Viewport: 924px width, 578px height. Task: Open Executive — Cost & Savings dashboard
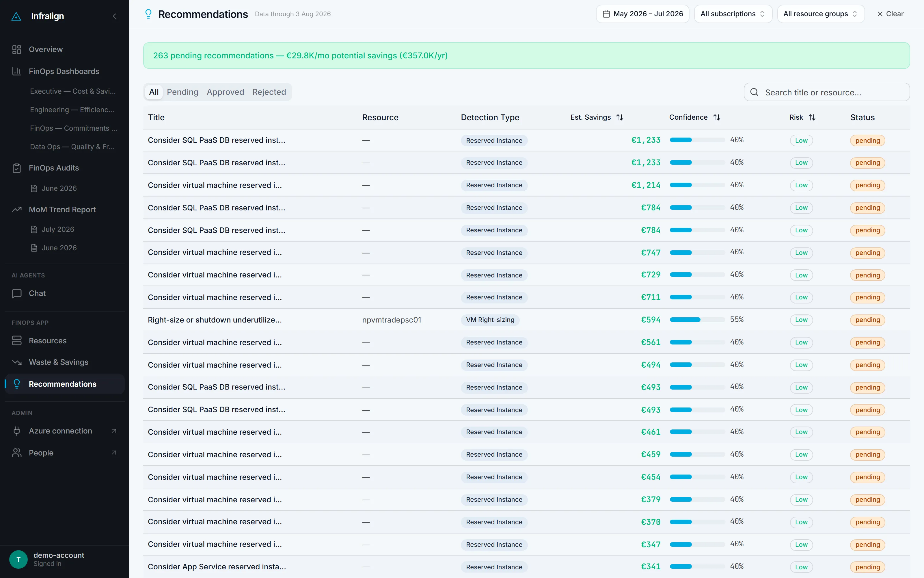(x=73, y=91)
